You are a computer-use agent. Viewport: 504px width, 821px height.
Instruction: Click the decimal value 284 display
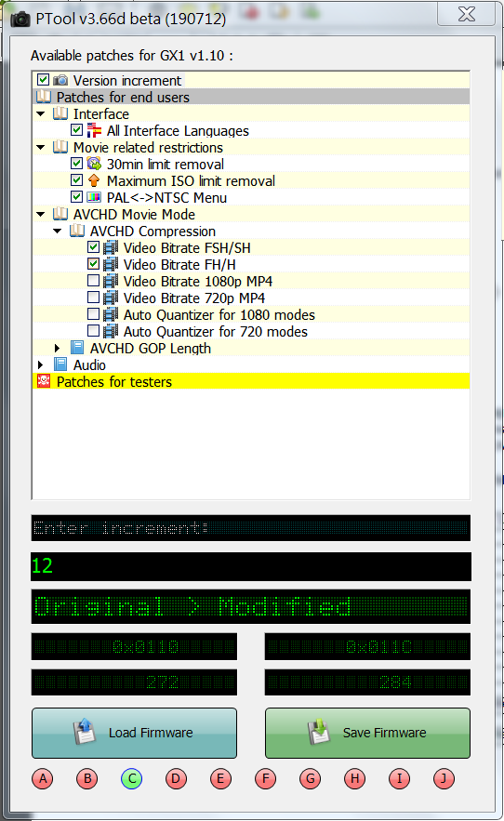coord(368,682)
